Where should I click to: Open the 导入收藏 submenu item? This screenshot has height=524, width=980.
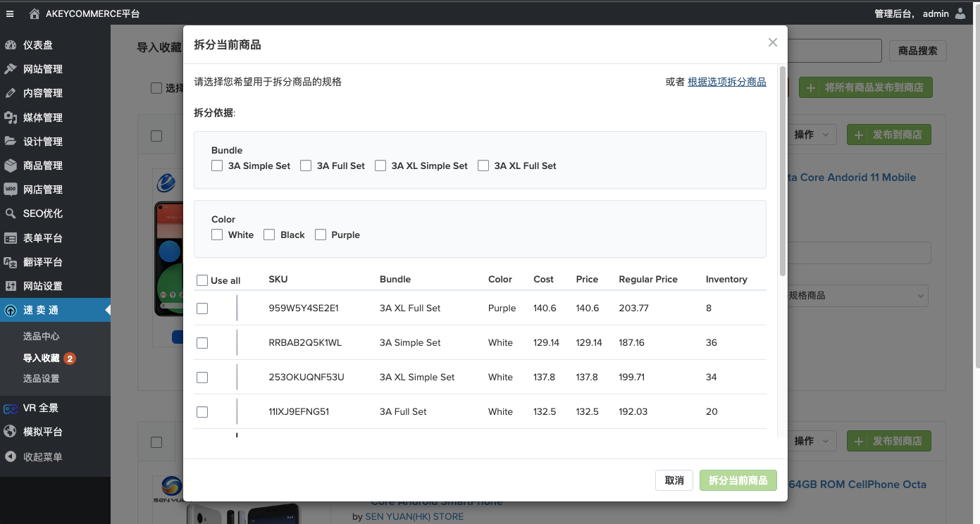point(41,358)
